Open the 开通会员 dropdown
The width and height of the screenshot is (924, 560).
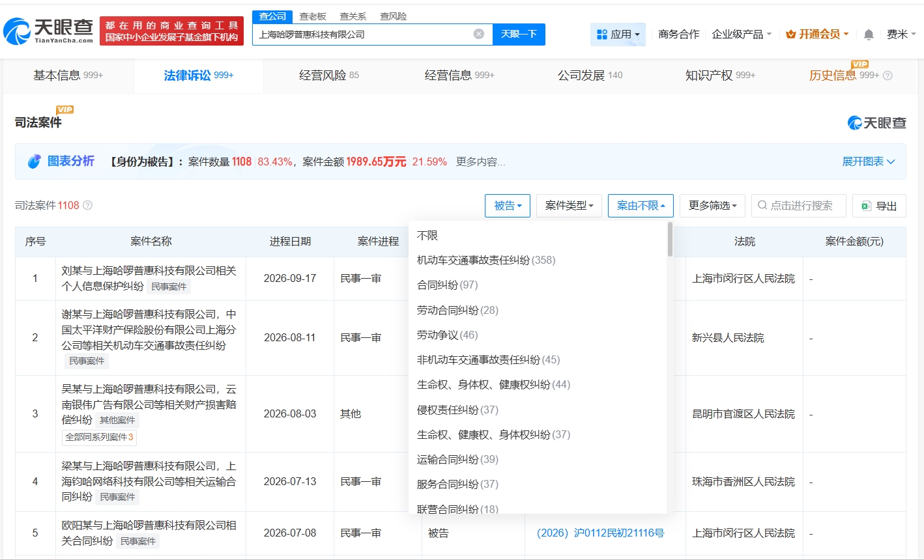coord(817,34)
